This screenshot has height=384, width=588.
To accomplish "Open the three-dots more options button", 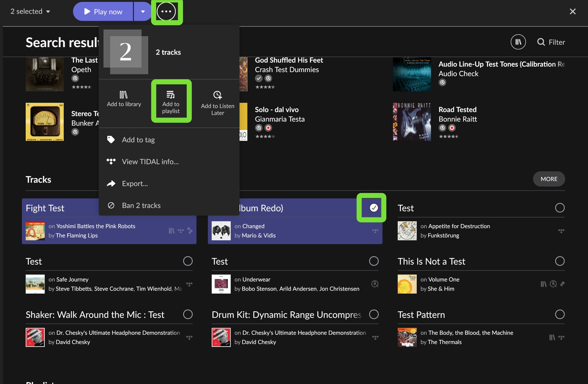I will tap(166, 11).
